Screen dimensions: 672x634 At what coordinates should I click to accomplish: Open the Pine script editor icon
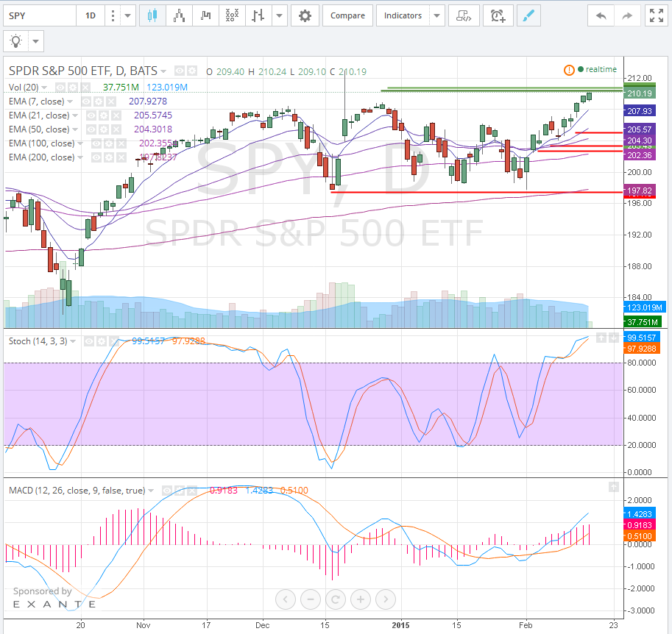click(464, 16)
